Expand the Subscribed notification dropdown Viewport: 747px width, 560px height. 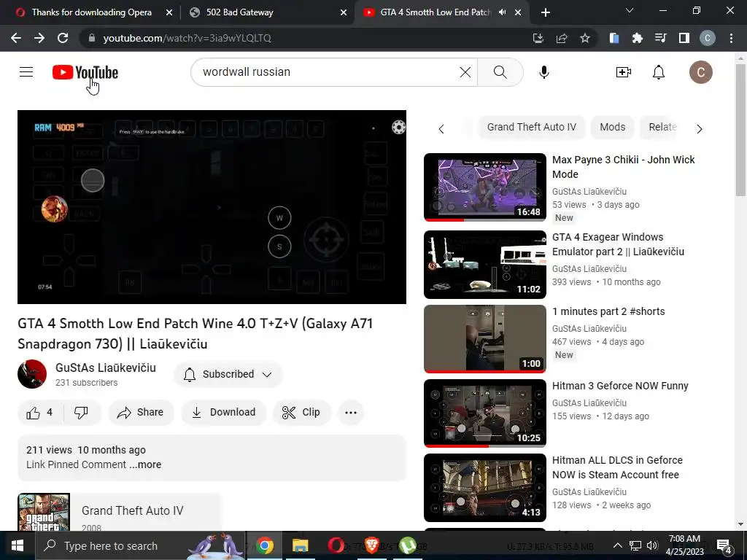(267, 374)
